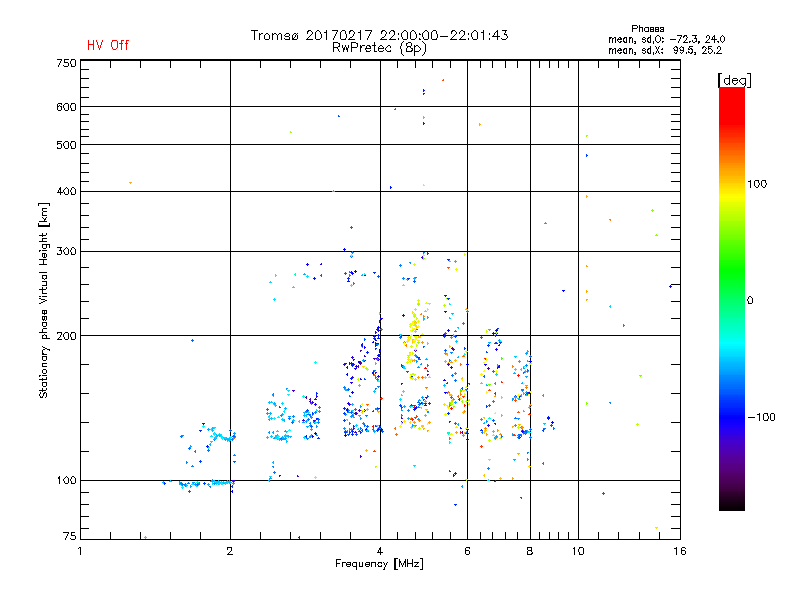
Task: Click the y-axis tick label '750'
Action: click(66, 63)
